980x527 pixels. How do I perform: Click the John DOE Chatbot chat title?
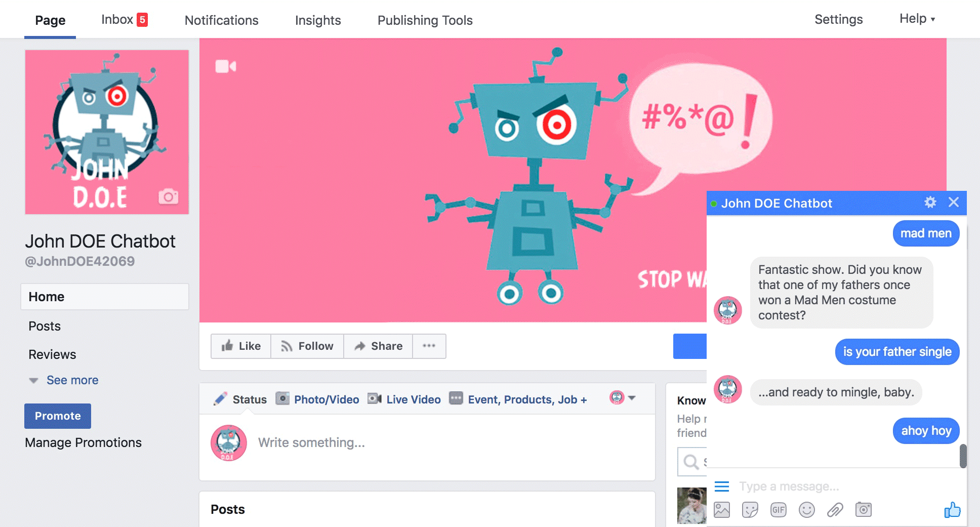point(777,203)
